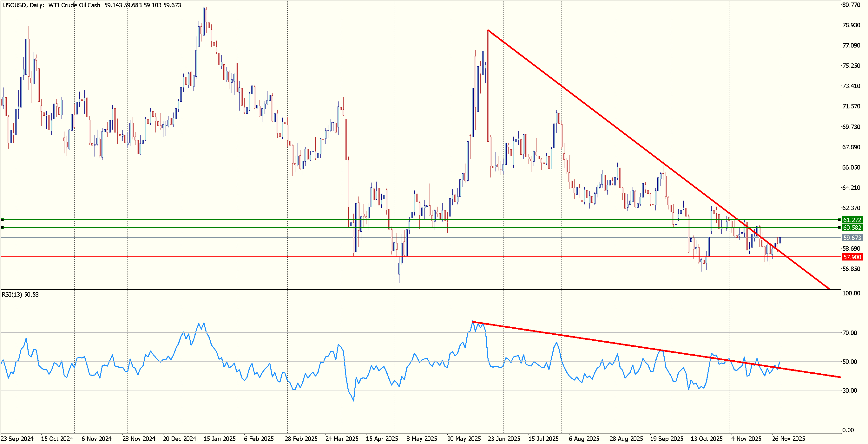868x444 pixels.
Task: Click the 61.272 green price label
Action: (x=852, y=220)
